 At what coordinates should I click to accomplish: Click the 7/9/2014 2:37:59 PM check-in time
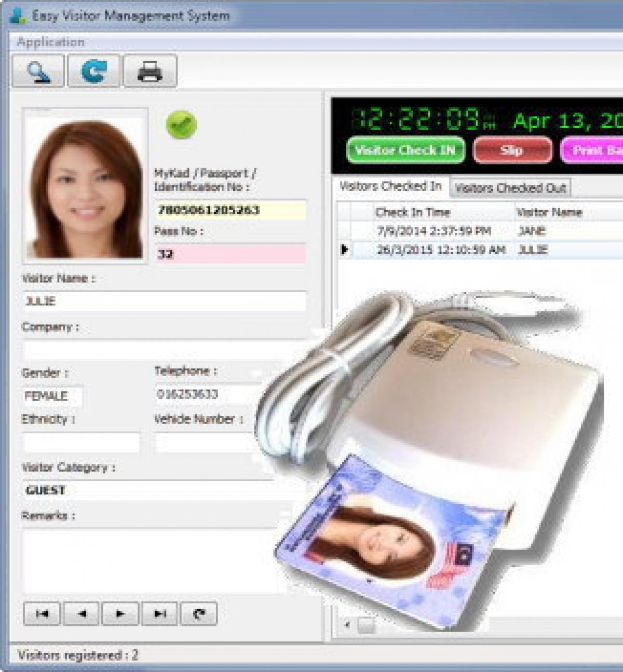tap(434, 231)
